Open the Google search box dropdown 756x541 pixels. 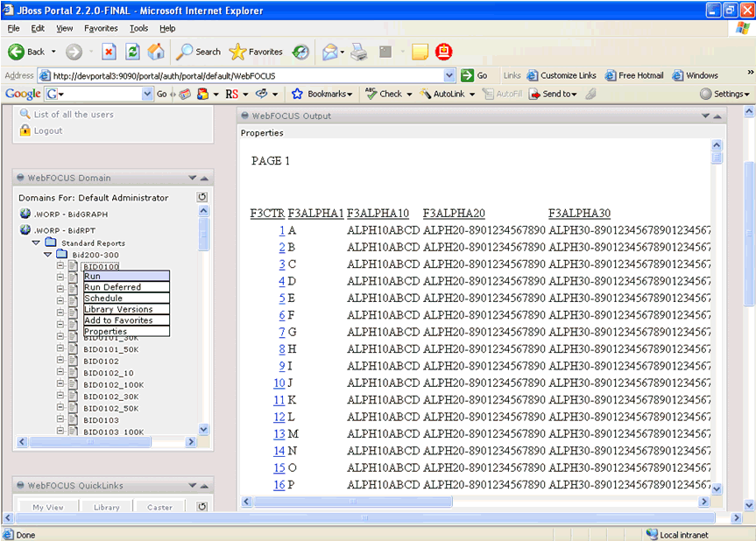pos(147,94)
